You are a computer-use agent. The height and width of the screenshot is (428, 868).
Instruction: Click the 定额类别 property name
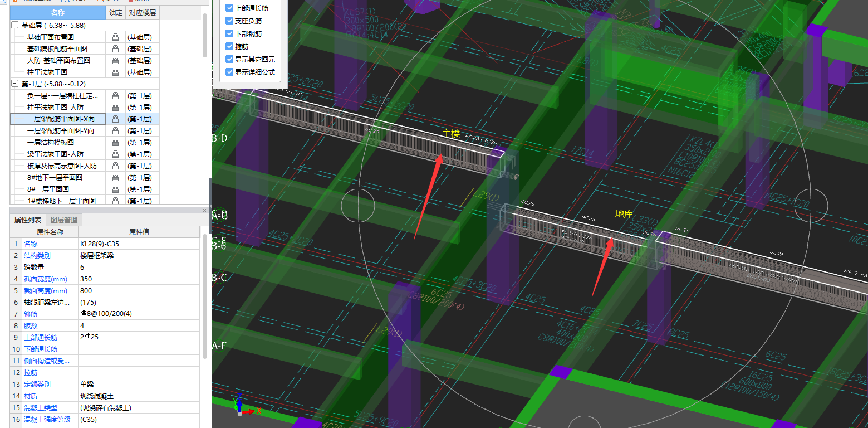tap(37, 384)
